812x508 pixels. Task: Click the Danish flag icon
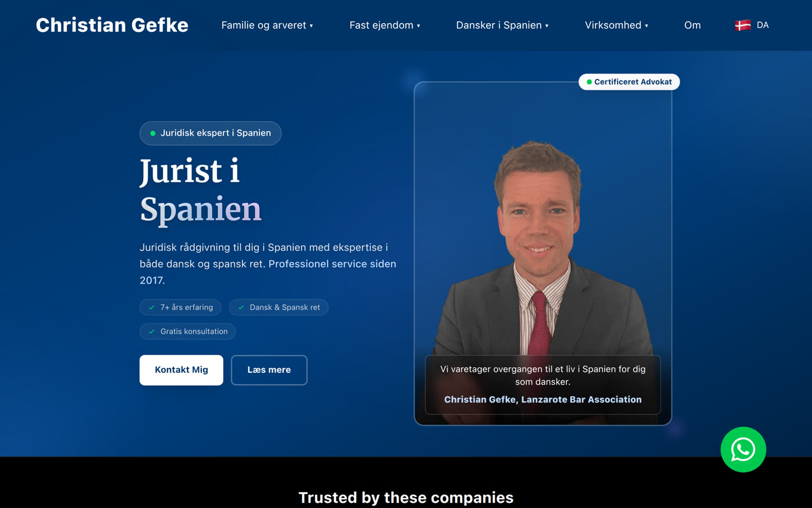[x=742, y=25]
